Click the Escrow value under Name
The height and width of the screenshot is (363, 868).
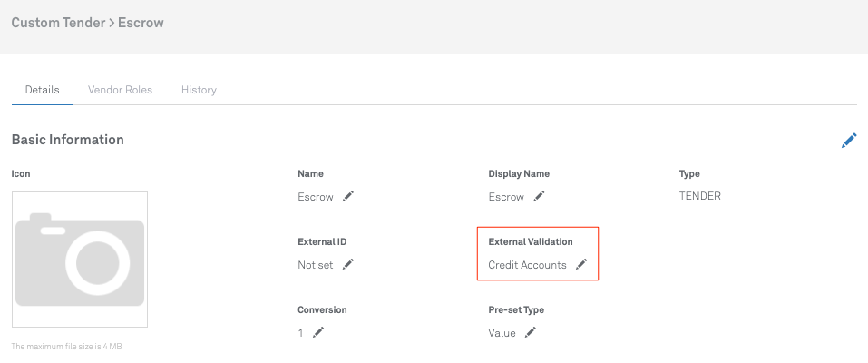(x=316, y=197)
